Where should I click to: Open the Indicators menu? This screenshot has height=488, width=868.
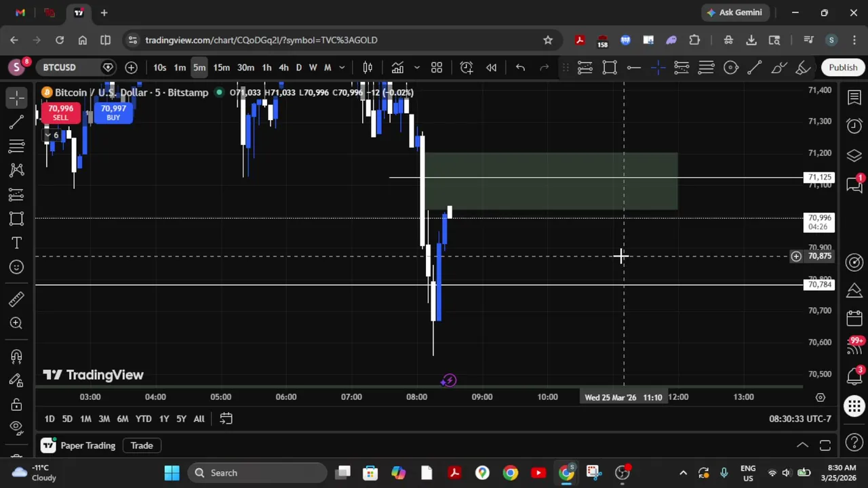[397, 67]
